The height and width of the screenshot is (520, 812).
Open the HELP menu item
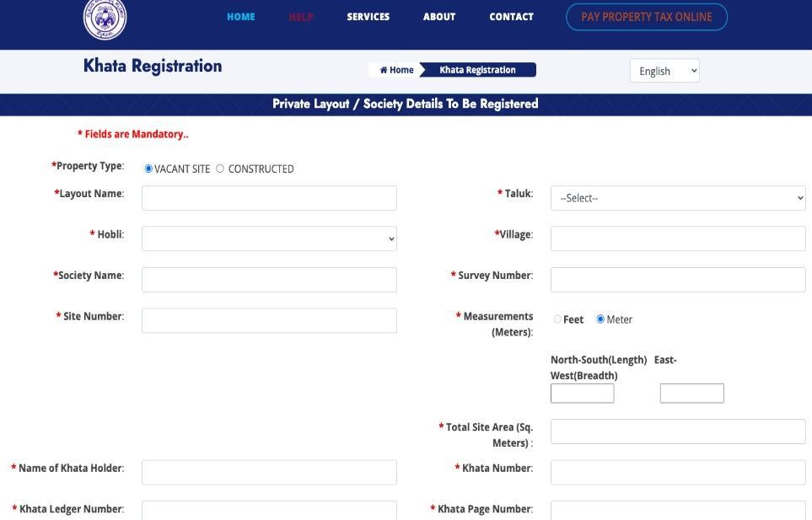[x=301, y=17]
